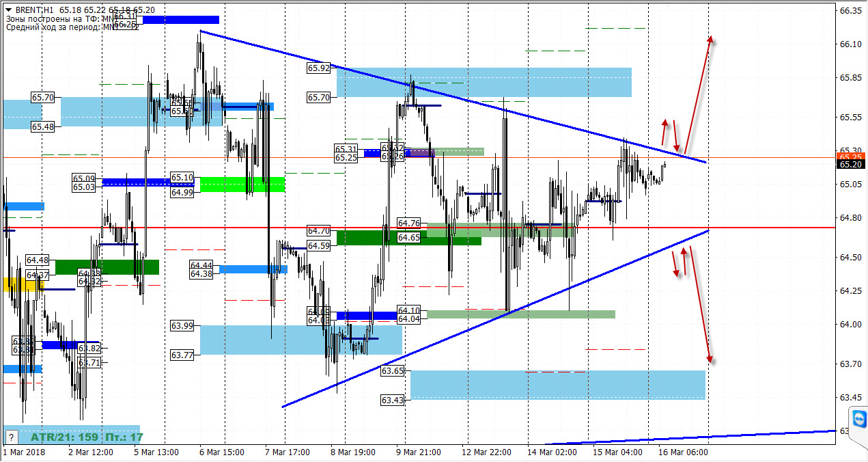Screen dimensions: 868x462
Task: Click the 16 Mar 06:00 time label
Action: pyautogui.click(x=684, y=452)
